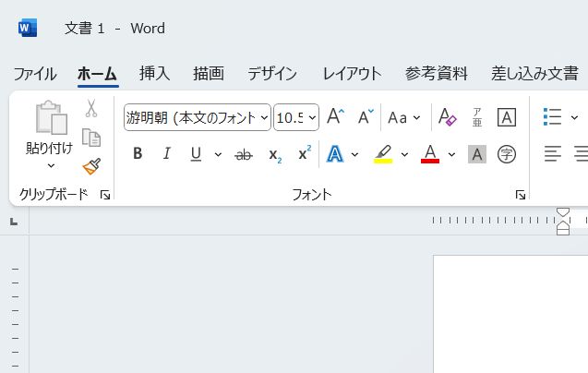Screen dimensions: 588x373
Task: Toggle underline formatting
Action: point(196,154)
